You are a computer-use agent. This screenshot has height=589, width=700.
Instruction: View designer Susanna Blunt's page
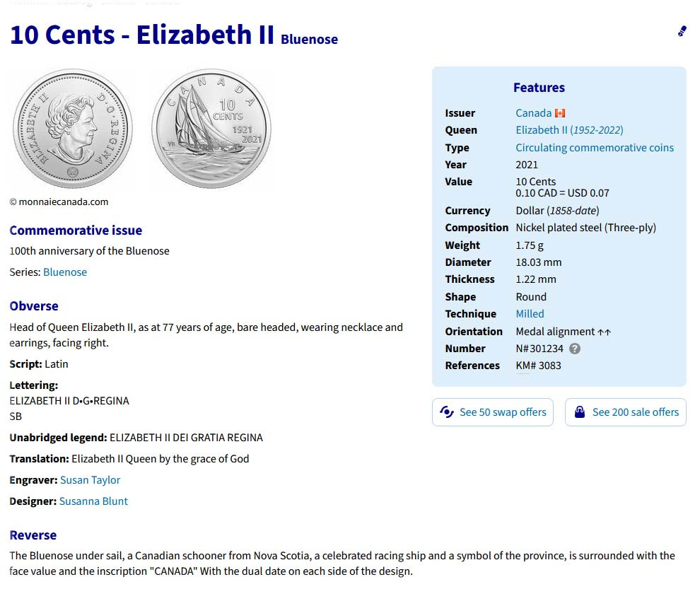pos(93,501)
